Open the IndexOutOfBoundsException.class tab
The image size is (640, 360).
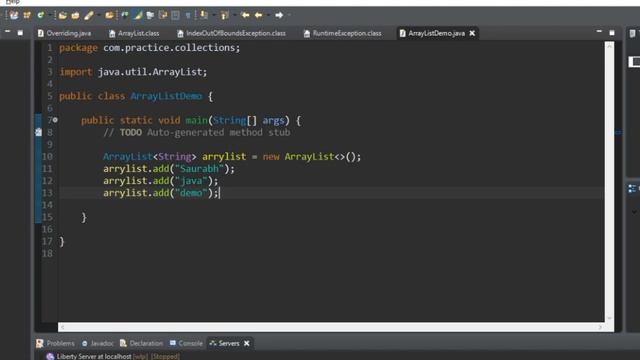click(x=231, y=33)
